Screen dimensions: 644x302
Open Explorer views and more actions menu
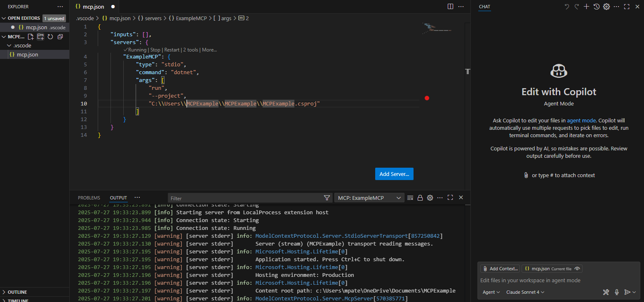click(x=61, y=7)
